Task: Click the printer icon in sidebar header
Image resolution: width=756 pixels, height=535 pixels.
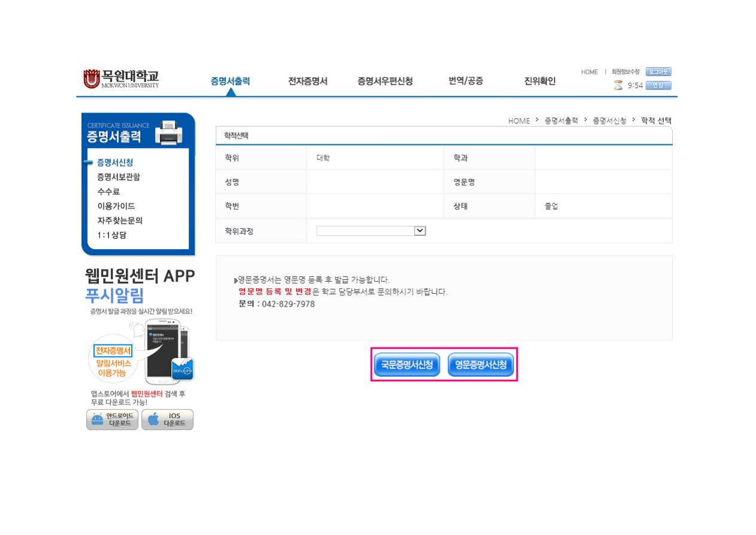Action: [169, 132]
